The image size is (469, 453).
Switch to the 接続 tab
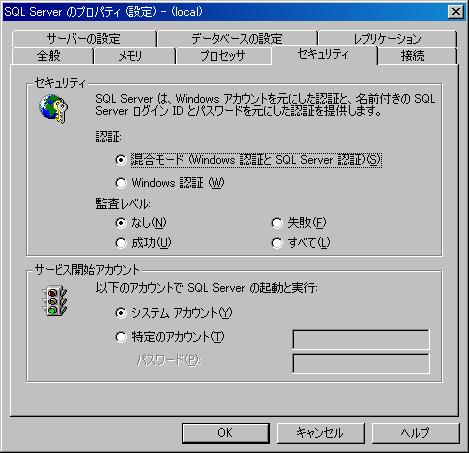pos(417,56)
